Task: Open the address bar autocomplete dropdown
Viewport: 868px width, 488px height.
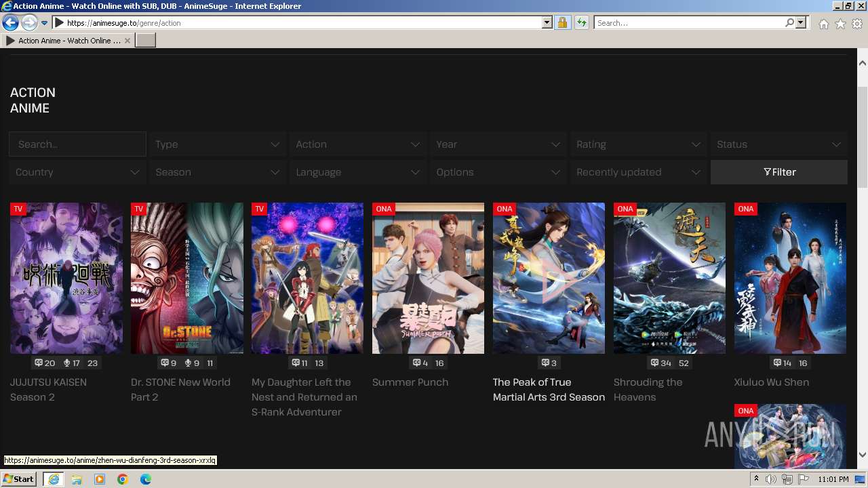Action: point(547,23)
